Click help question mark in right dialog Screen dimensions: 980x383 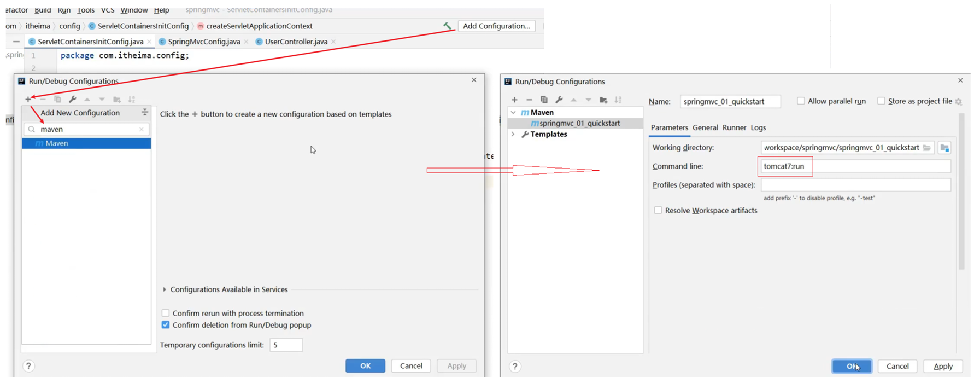tap(515, 367)
